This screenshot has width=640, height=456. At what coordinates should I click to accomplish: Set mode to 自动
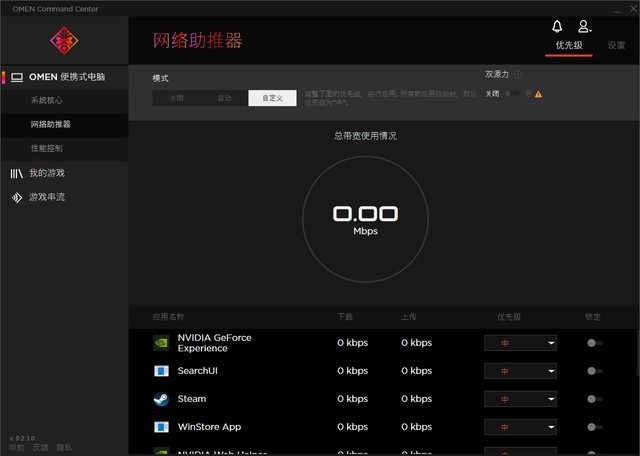click(x=224, y=98)
